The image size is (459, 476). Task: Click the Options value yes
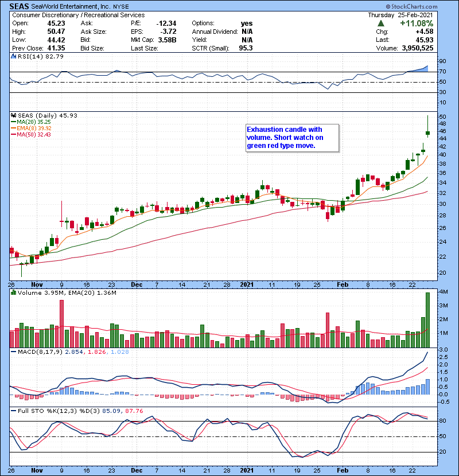[x=247, y=24]
